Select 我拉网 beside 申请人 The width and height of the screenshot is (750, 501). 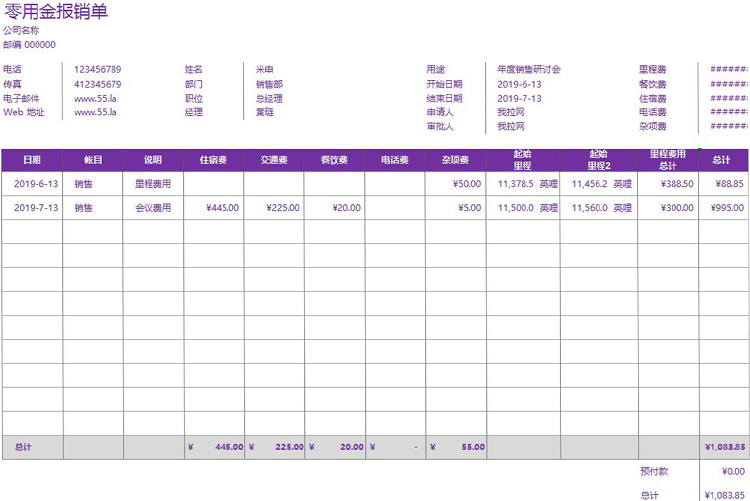[x=511, y=112]
